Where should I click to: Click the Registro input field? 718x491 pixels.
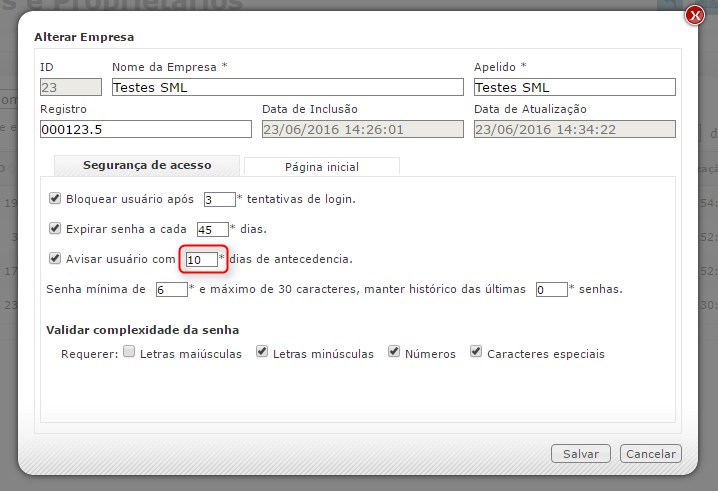pyautogui.click(x=145, y=129)
